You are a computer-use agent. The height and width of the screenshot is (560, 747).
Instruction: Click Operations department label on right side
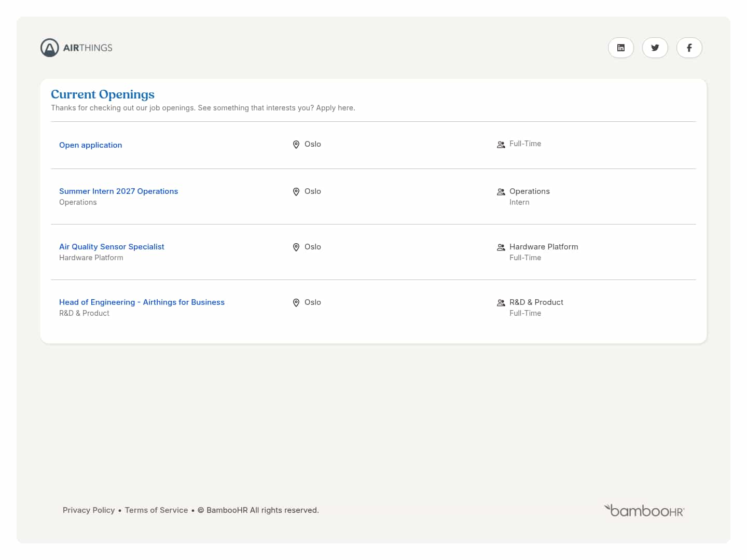coord(530,191)
